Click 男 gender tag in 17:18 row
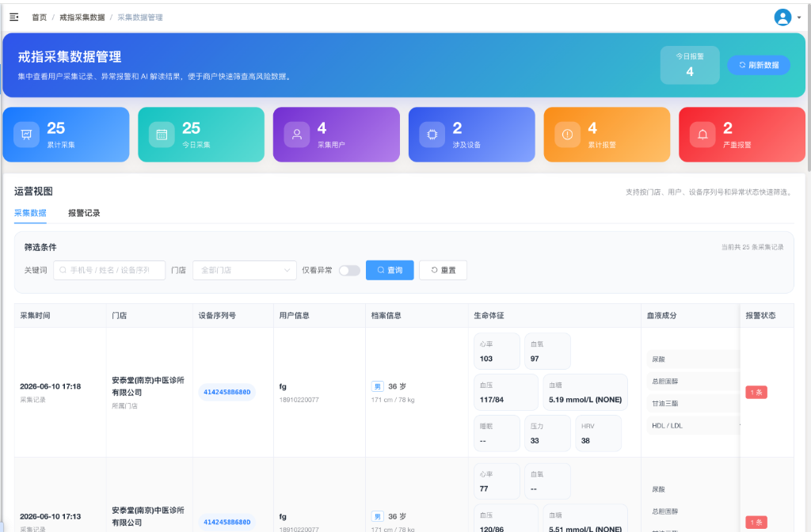Viewport: 811px width, 532px height. 378,386
